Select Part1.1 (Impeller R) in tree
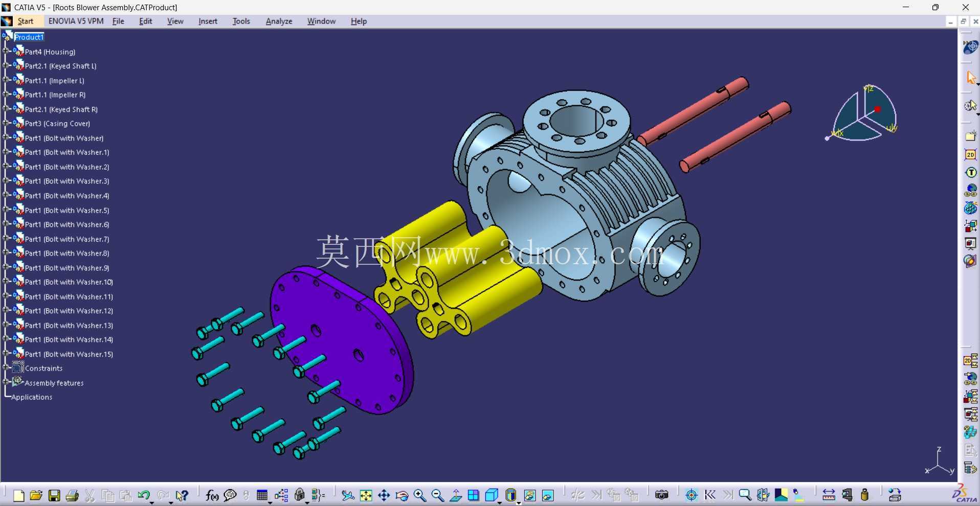The height and width of the screenshot is (506, 980). tap(55, 95)
